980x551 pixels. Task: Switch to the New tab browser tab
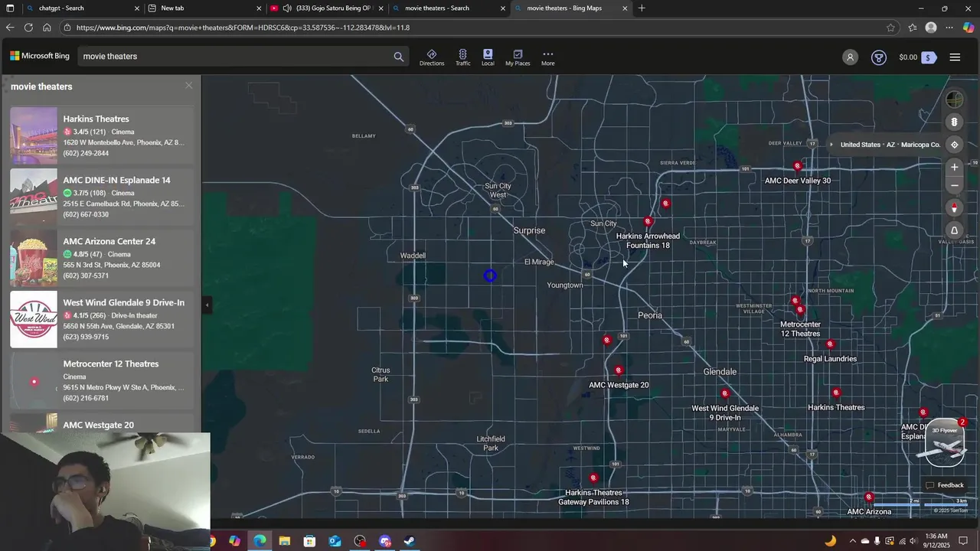[204, 8]
